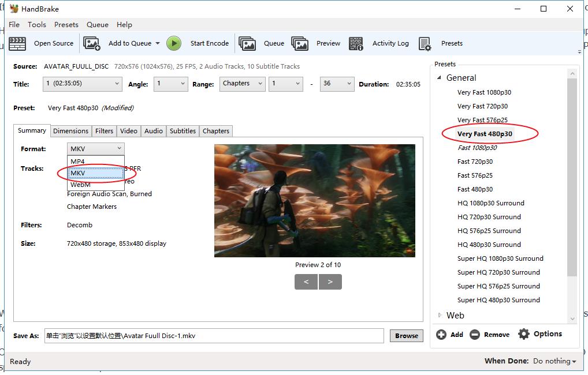Click the presets scrollbar up arrow
Screen dimensions: 588x375
pos(572,74)
